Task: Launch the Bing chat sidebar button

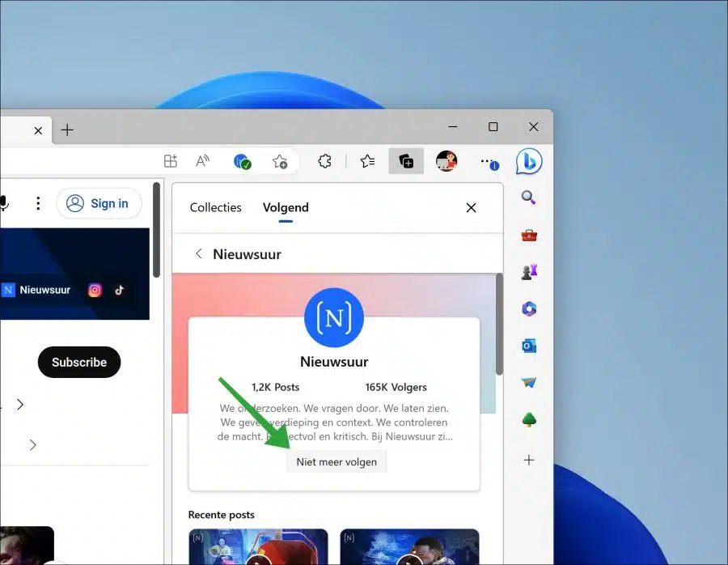Action: (x=529, y=161)
